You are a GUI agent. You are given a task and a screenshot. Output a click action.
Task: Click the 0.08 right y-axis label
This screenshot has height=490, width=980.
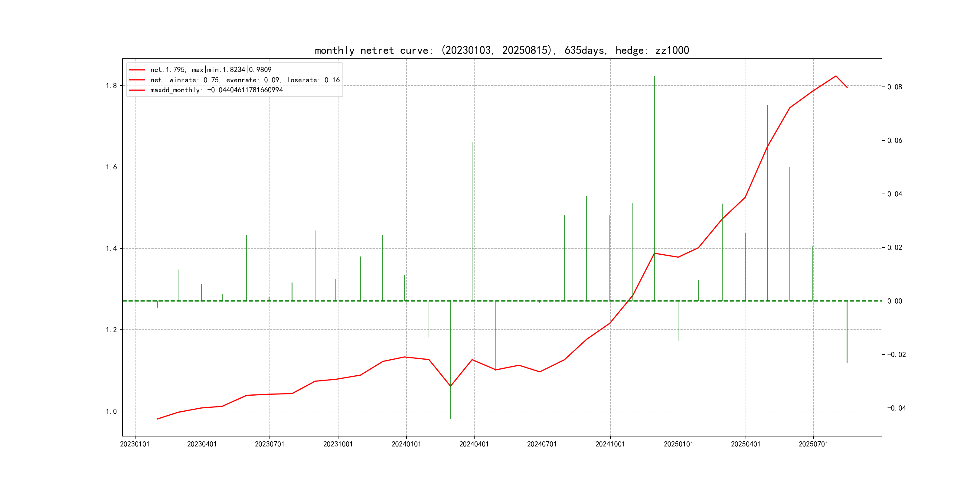(894, 87)
